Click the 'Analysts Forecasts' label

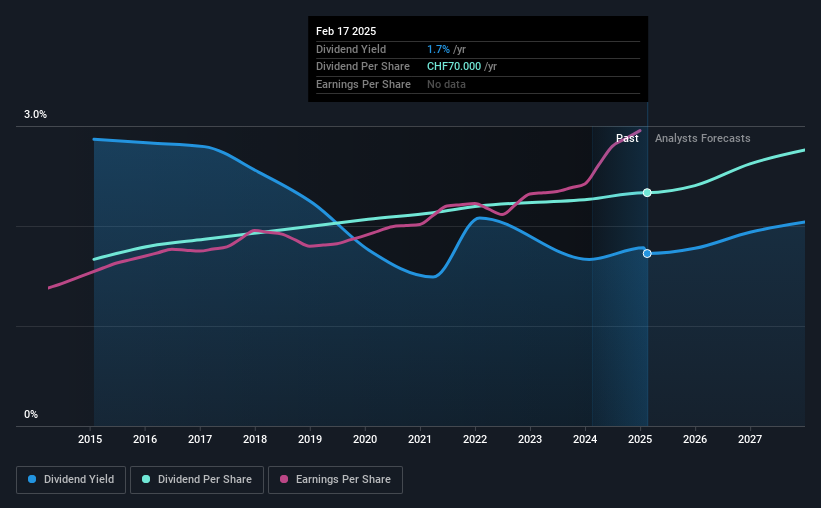pyautogui.click(x=703, y=138)
